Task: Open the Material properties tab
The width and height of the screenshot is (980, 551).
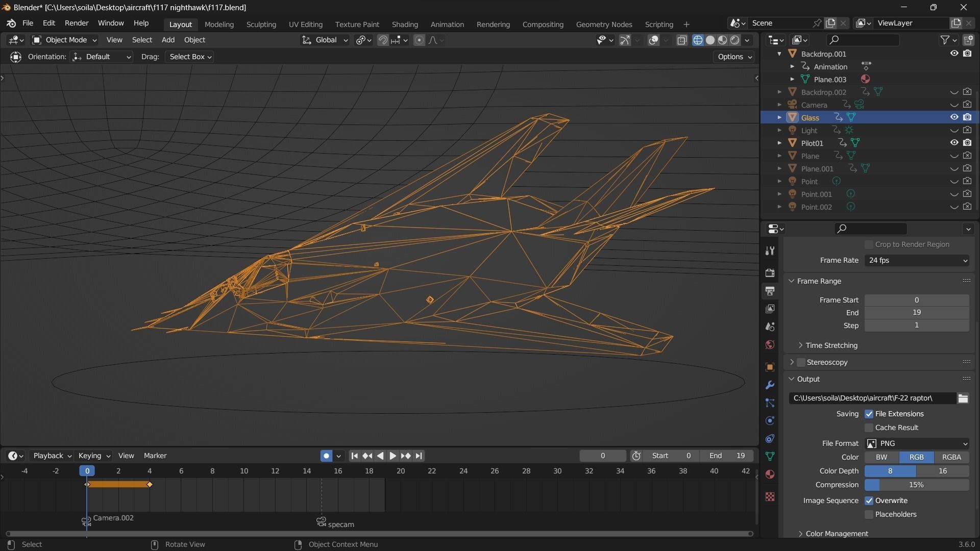Action: point(770,474)
